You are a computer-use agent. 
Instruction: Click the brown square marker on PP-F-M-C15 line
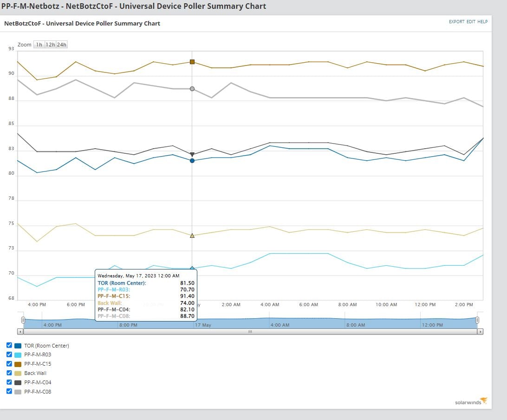click(x=192, y=62)
